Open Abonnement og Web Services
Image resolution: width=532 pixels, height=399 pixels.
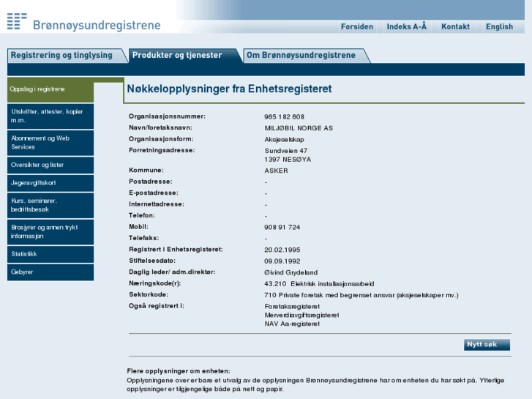(50, 143)
